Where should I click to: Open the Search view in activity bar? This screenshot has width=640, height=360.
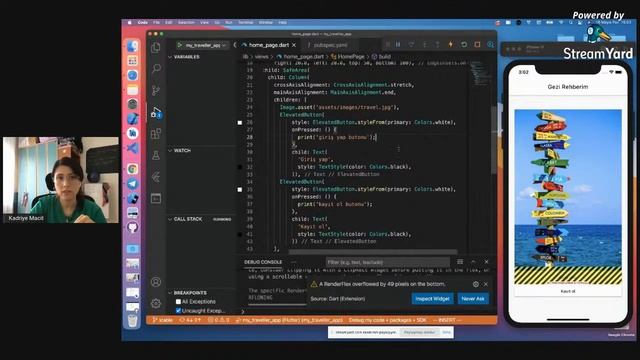[156, 69]
